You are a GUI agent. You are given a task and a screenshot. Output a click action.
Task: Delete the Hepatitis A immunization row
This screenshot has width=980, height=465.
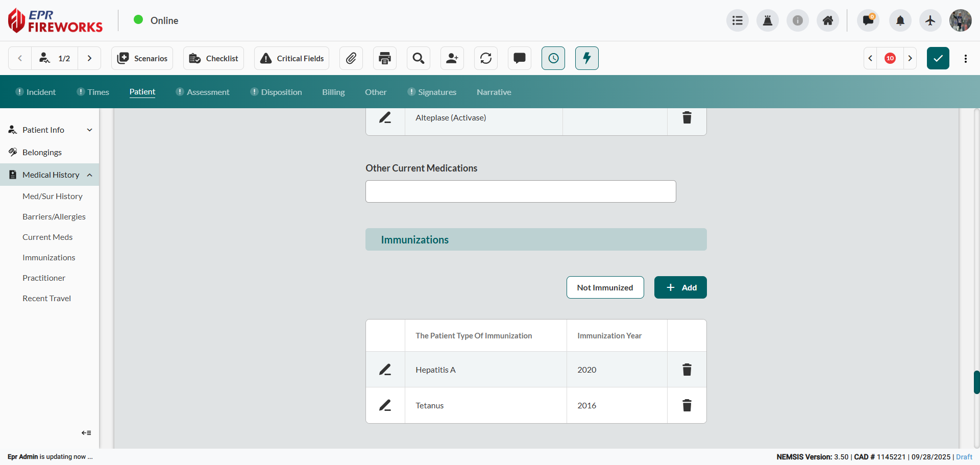(x=687, y=370)
